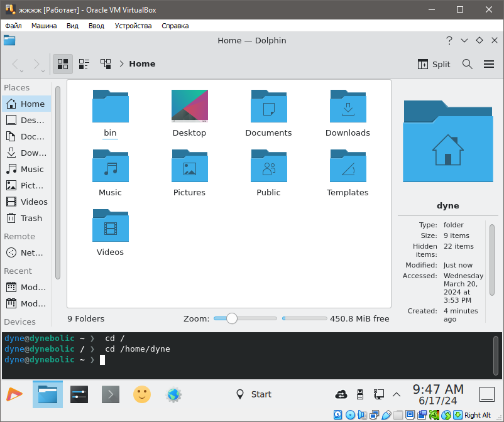Open the Dolphin search tool

[x=468, y=64]
